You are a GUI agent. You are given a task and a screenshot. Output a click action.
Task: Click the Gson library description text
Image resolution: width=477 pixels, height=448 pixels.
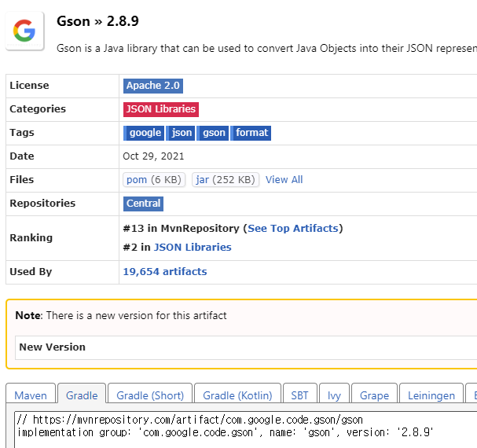pos(266,49)
